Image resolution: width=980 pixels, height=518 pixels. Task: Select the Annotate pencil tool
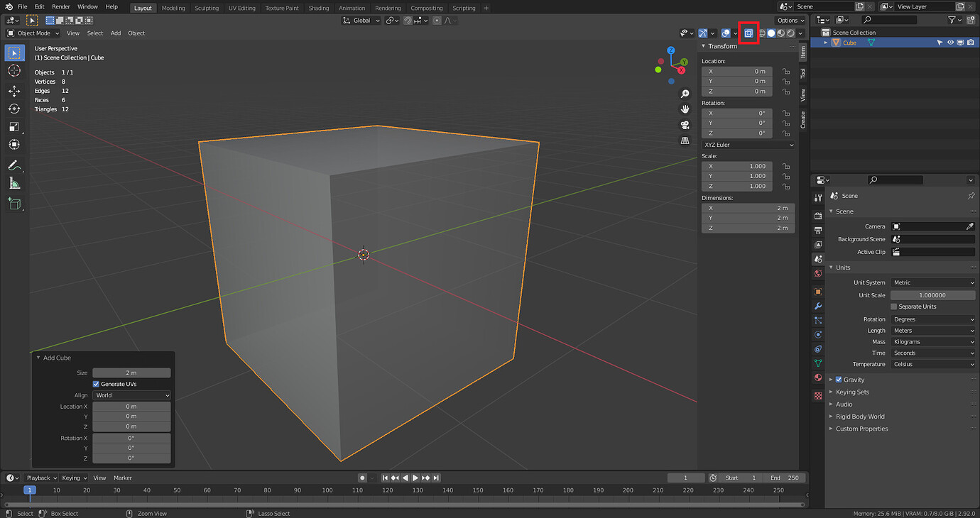point(14,165)
